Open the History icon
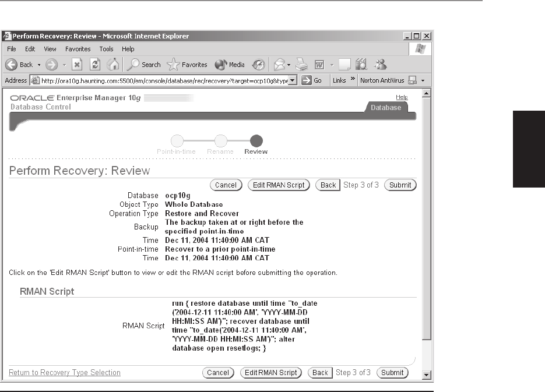Image resolution: width=545 pixels, height=392 pixels. pos(258,65)
